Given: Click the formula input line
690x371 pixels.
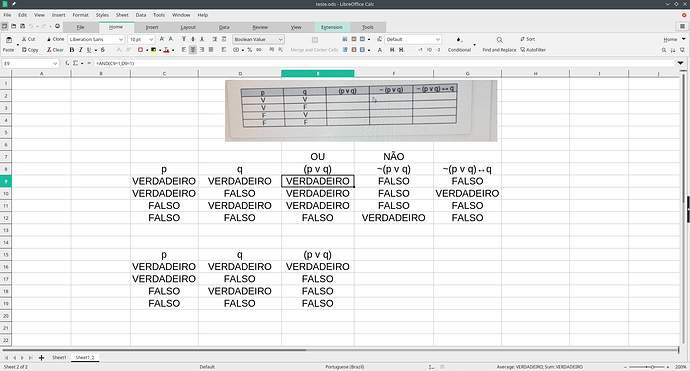Looking at the screenshot, I should tap(383, 63).
